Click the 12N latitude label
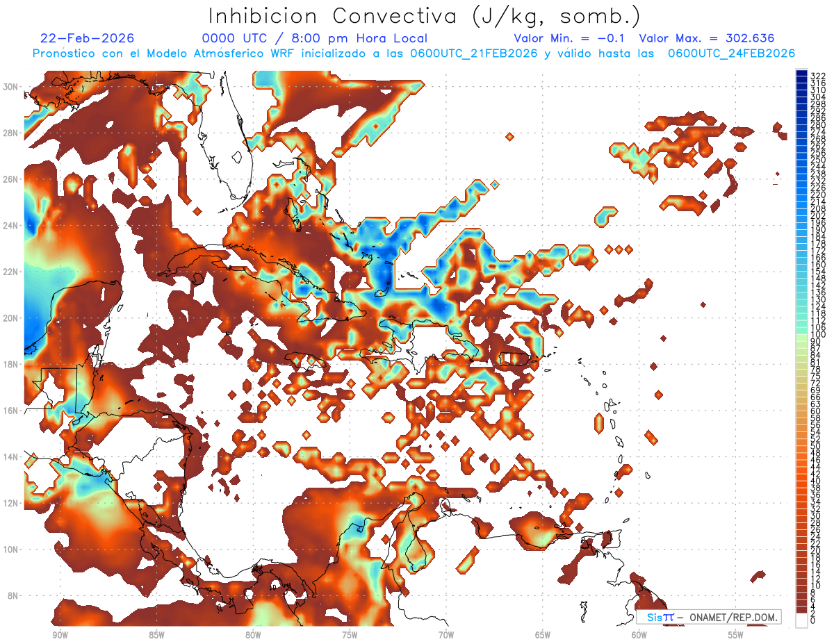The height and width of the screenshot is (644, 834). pyautogui.click(x=11, y=503)
